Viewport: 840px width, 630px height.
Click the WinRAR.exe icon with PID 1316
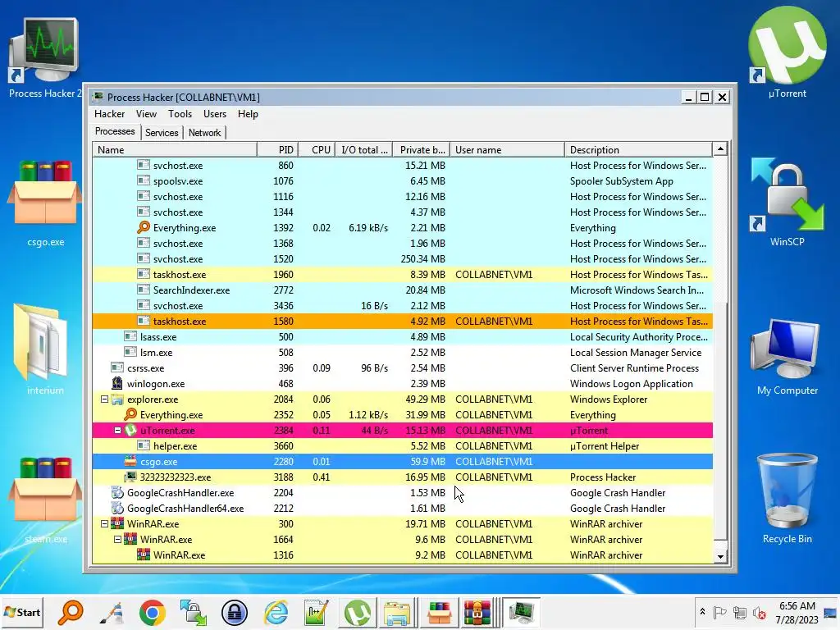[143, 555]
